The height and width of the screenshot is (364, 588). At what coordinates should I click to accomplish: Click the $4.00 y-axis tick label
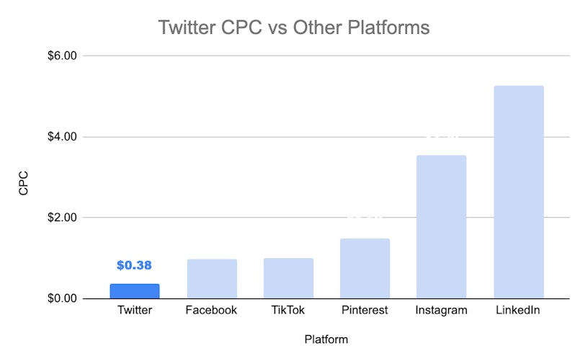[59, 137]
